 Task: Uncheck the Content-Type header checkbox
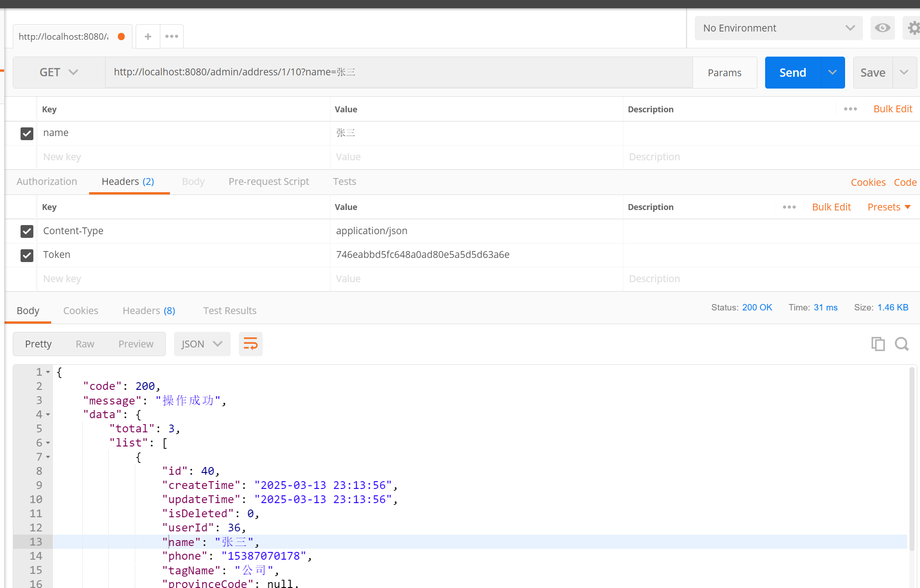click(x=27, y=231)
